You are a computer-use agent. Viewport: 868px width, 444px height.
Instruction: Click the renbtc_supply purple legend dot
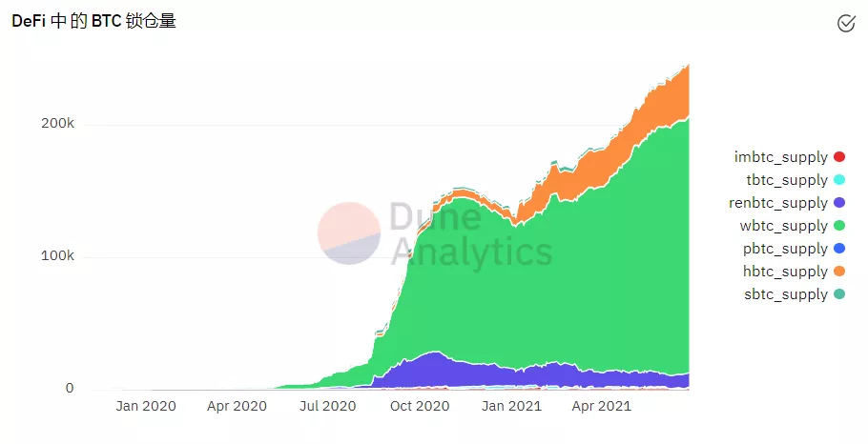coord(839,203)
